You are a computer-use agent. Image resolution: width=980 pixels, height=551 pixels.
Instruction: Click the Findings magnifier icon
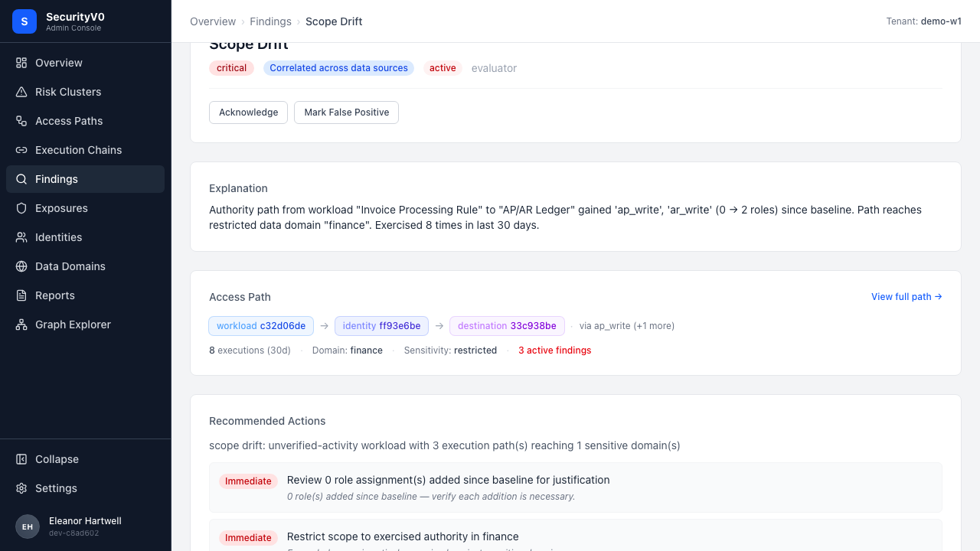(x=21, y=179)
